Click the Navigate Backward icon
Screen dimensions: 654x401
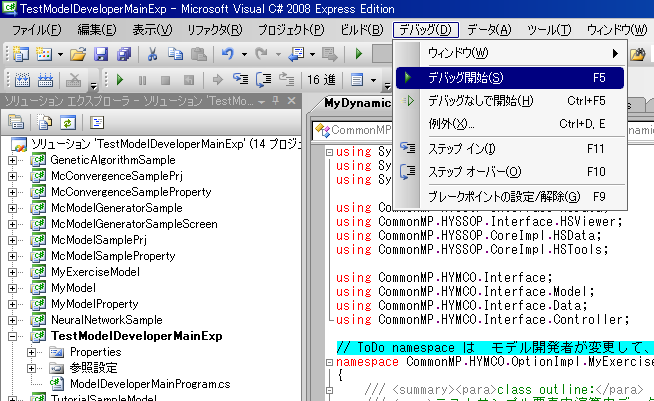[x=296, y=54]
